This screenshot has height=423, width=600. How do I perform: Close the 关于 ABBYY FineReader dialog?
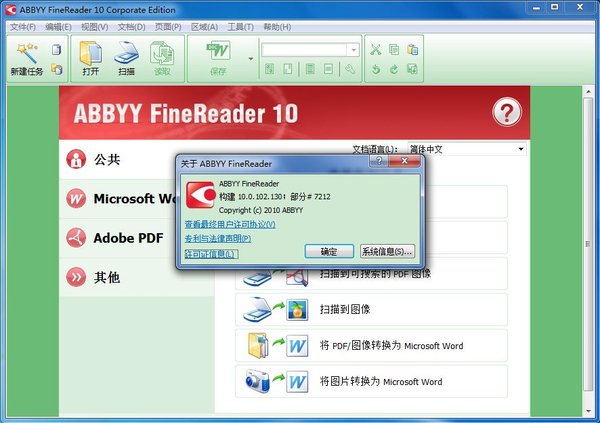(x=404, y=161)
